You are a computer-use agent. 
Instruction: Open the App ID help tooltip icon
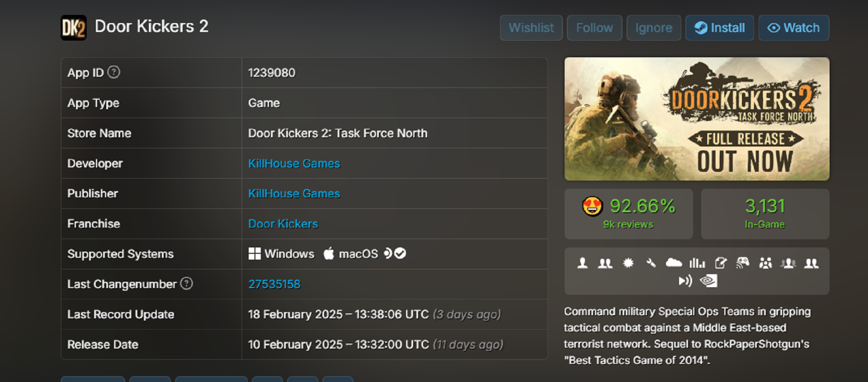tap(114, 72)
